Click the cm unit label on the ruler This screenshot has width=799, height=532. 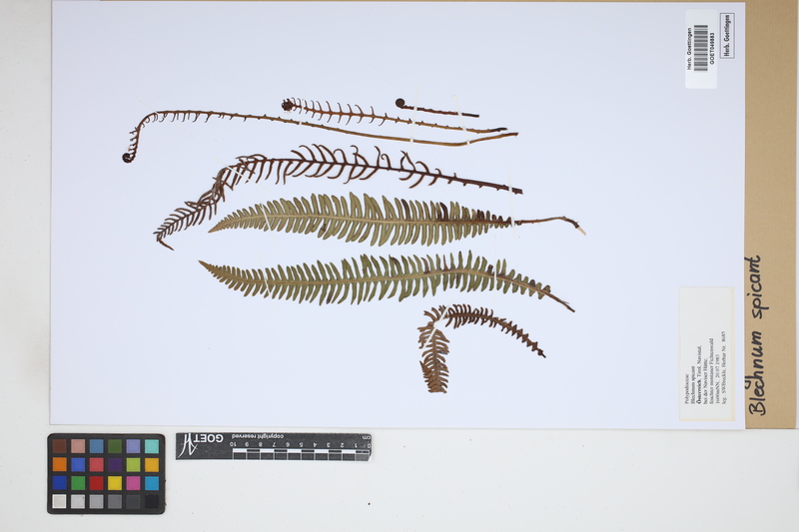click(x=366, y=439)
